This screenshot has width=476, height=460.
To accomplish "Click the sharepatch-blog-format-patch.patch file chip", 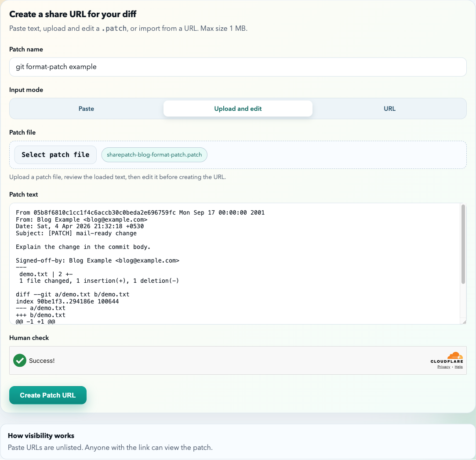I will 154,154.
